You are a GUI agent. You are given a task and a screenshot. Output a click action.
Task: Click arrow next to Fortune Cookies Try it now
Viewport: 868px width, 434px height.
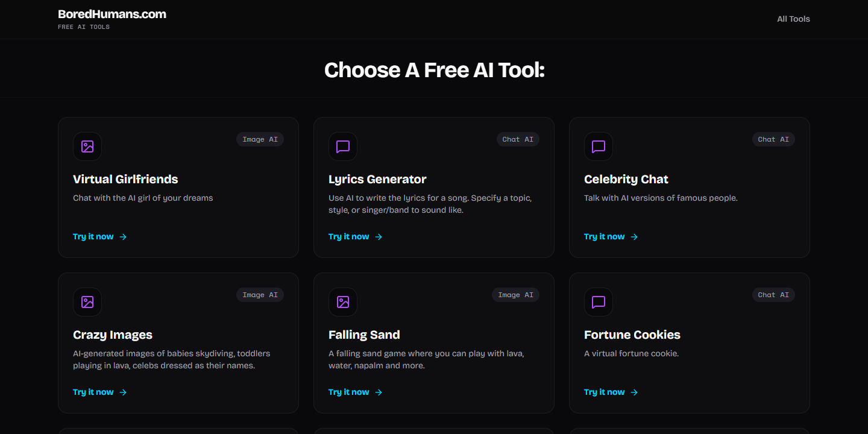point(634,392)
